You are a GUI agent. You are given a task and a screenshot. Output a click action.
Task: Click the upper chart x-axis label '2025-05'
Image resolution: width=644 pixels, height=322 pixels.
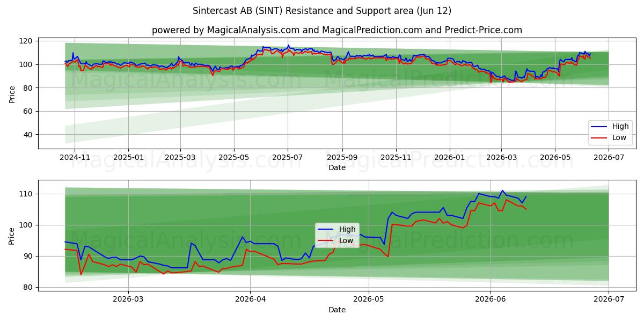click(x=234, y=157)
